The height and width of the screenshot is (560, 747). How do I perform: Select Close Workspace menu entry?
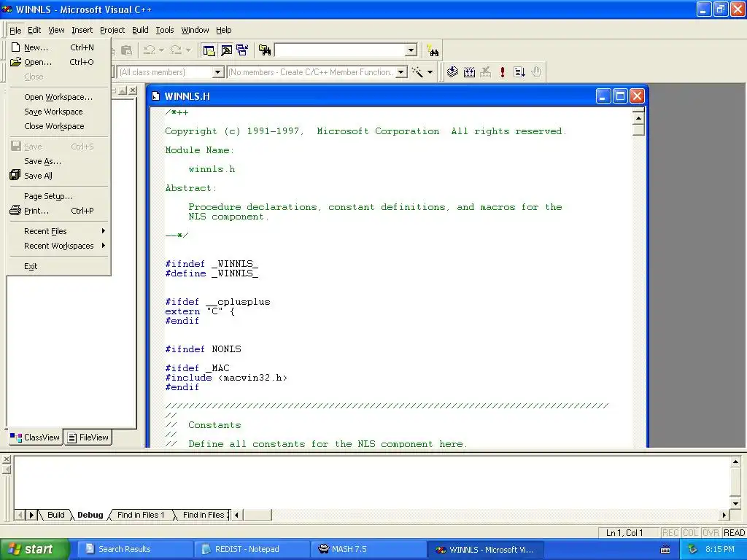(59, 126)
